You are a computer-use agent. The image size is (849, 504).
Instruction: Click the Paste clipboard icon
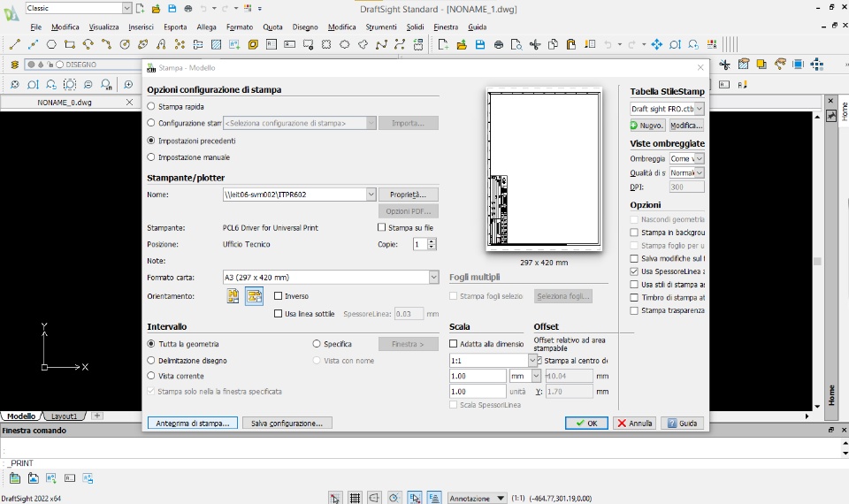(570, 44)
